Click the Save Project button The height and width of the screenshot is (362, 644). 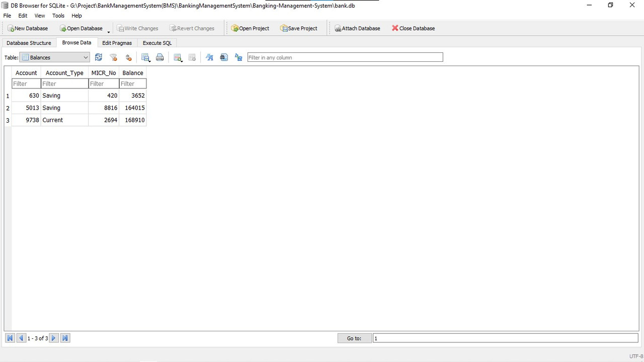pyautogui.click(x=299, y=28)
